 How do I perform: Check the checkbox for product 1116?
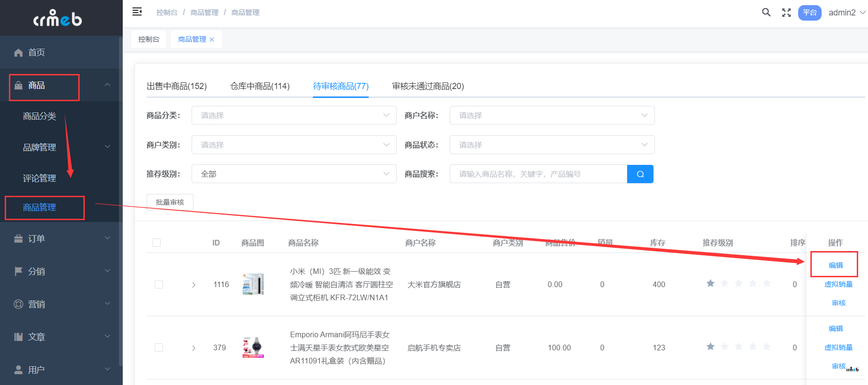point(159,284)
